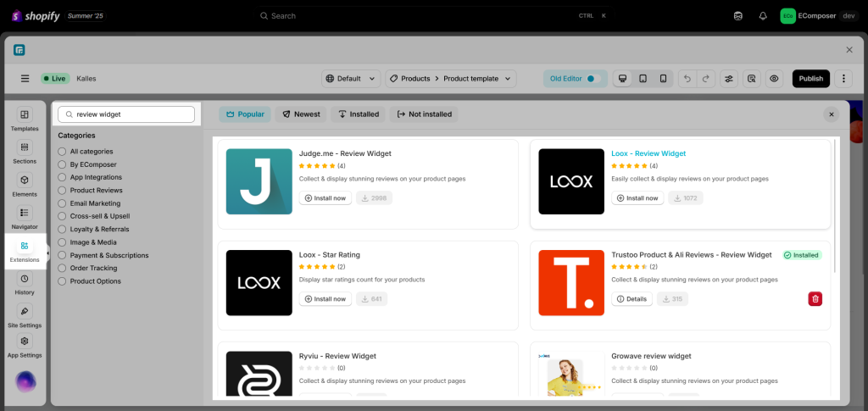Show Installed extensions tab

[x=358, y=114]
